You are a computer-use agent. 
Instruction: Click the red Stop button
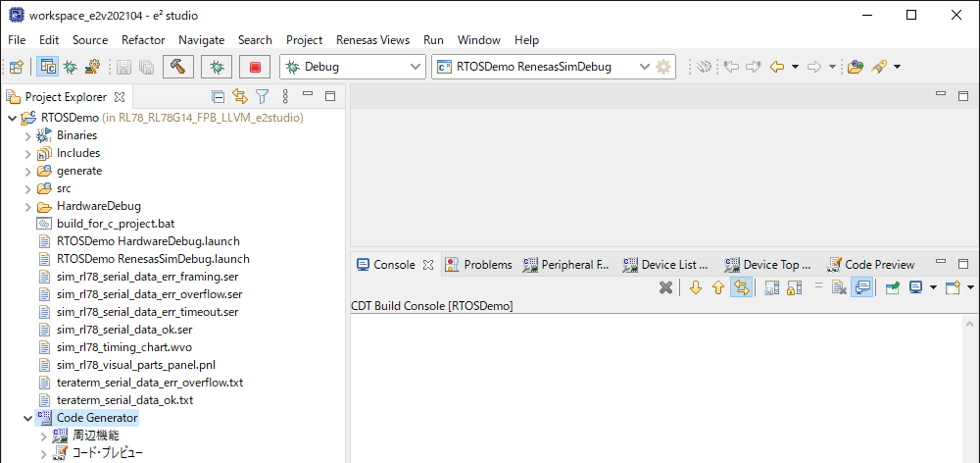point(255,67)
